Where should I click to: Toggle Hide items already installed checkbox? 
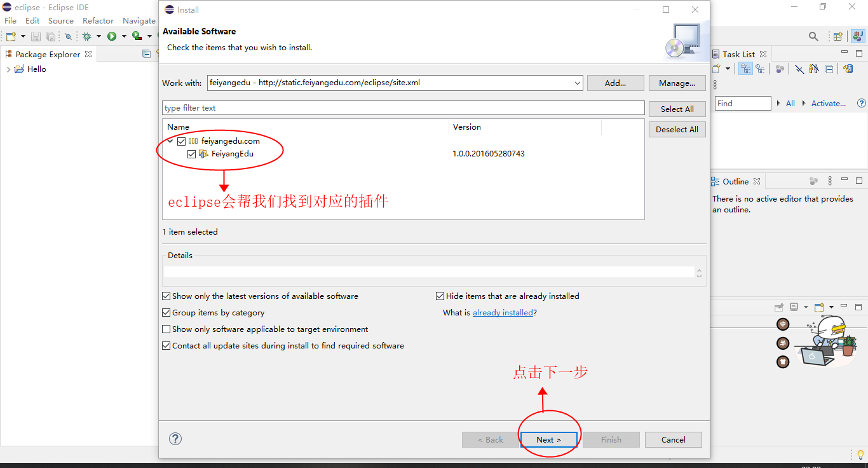coord(440,296)
